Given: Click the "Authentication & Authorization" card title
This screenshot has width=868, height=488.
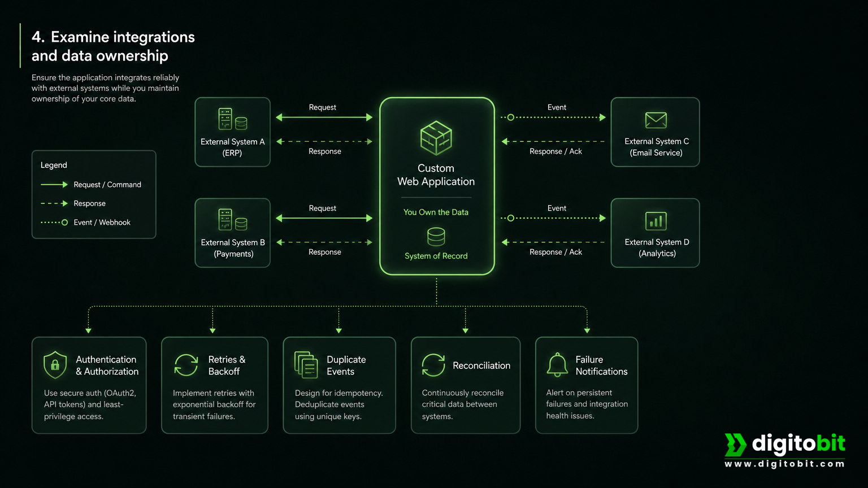Looking at the screenshot, I should (107, 365).
